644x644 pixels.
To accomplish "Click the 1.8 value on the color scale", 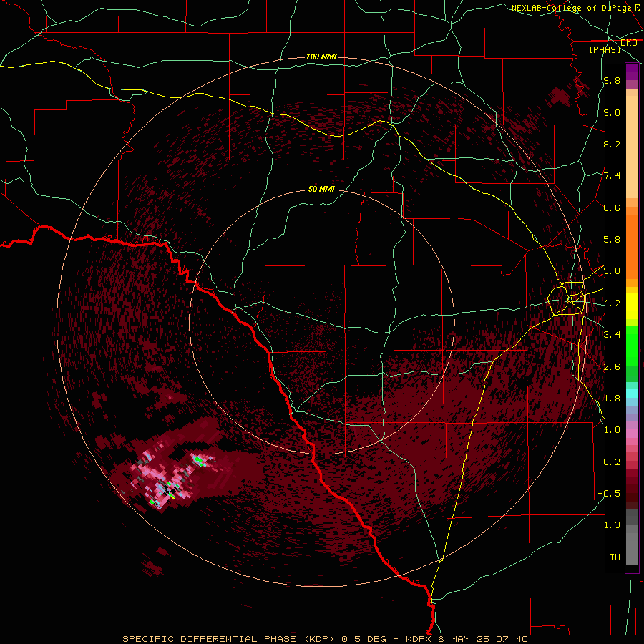I will pyautogui.click(x=612, y=399).
